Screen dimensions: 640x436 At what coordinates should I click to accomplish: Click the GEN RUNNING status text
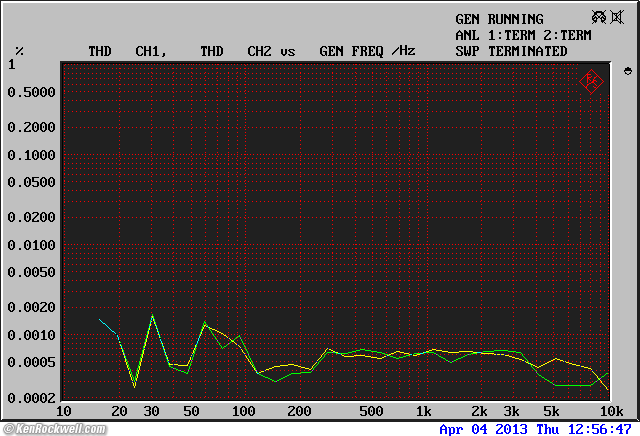(499, 19)
